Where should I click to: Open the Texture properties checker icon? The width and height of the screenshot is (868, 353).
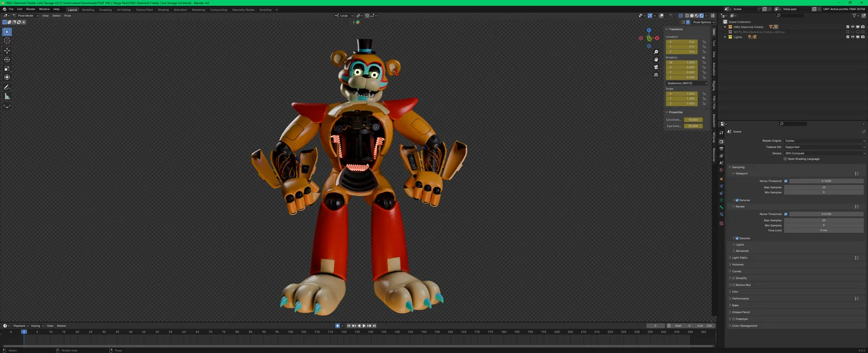click(x=722, y=223)
